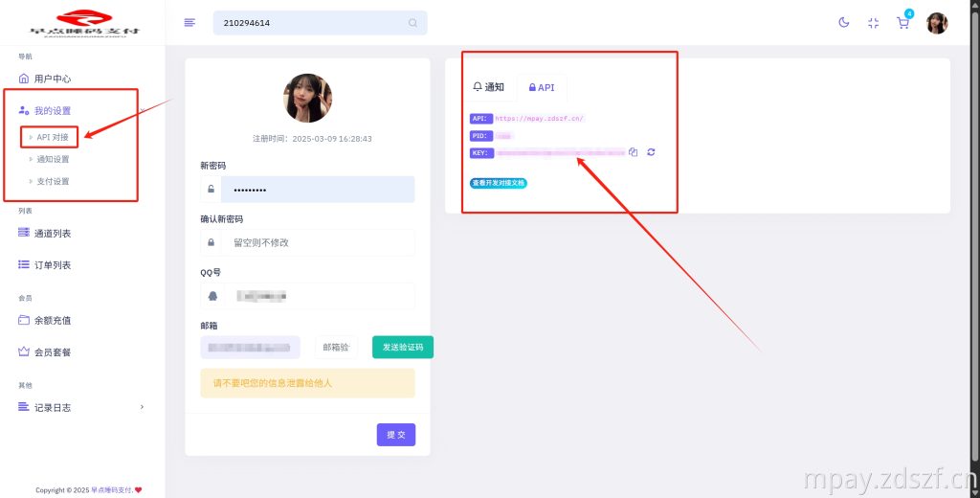Switch to the 通知 tab
Image resolution: width=980 pixels, height=498 pixels.
click(x=489, y=87)
